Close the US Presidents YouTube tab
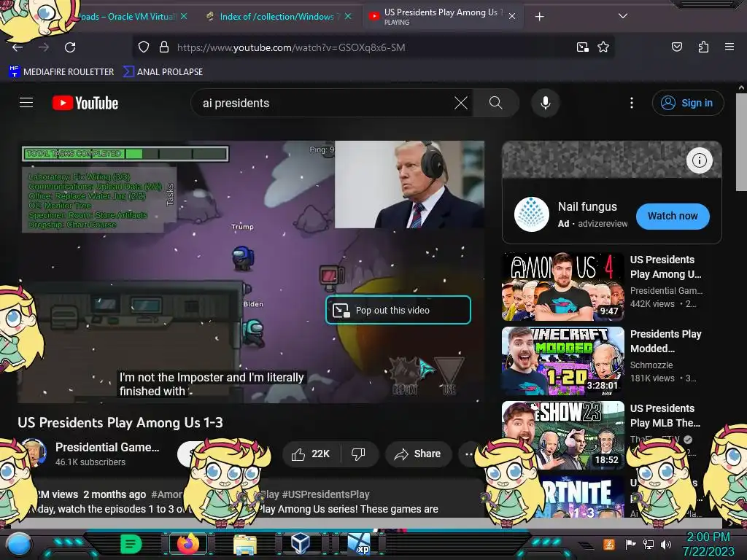 point(511,16)
